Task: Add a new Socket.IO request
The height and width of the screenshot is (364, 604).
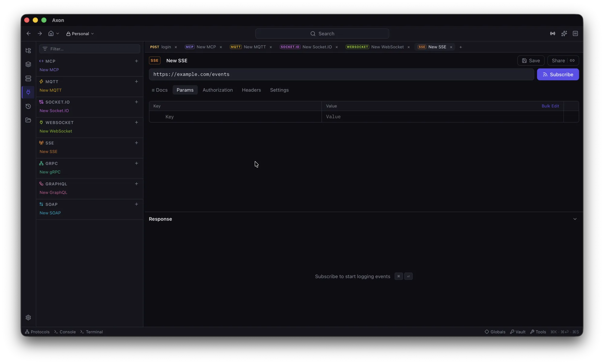Action: [x=137, y=102]
